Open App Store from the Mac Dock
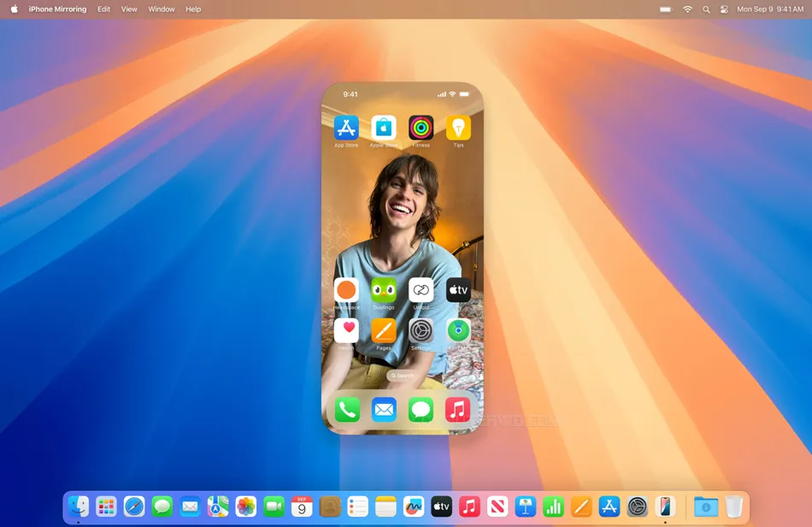Viewport: 812px width, 527px height. pyautogui.click(x=609, y=506)
